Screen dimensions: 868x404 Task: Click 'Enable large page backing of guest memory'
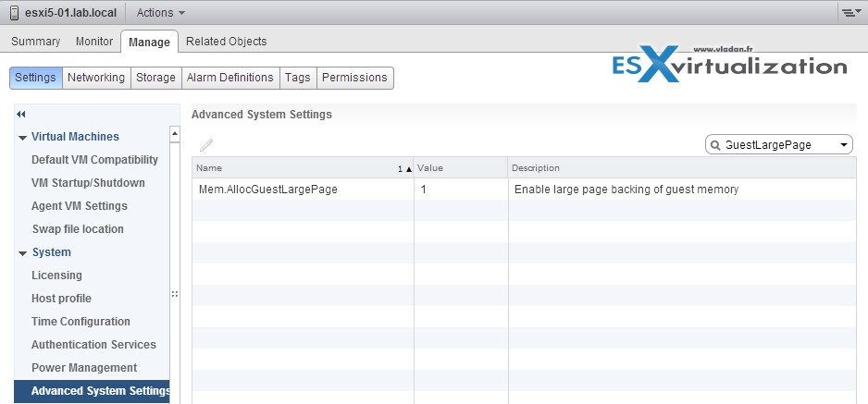pos(626,190)
